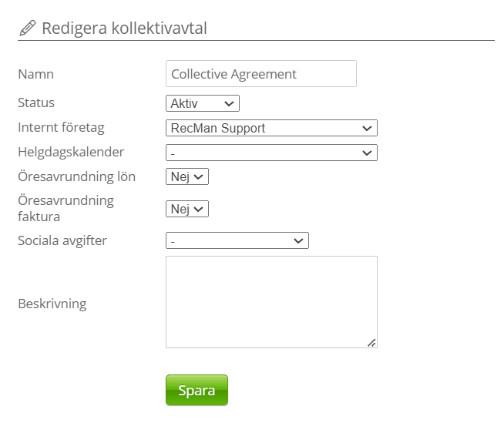
Task: Click inside the Beskrivning text area
Action: (x=271, y=302)
